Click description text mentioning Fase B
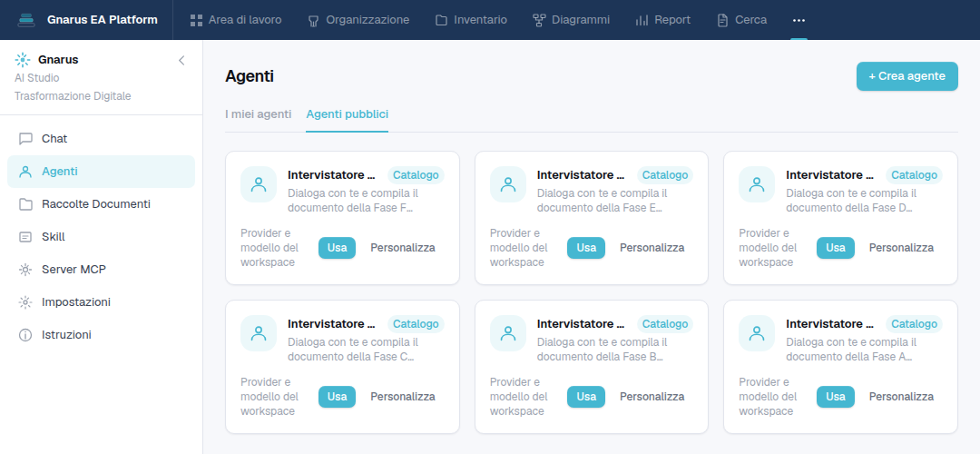This screenshot has height=454, width=980. [x=602, y=350]
